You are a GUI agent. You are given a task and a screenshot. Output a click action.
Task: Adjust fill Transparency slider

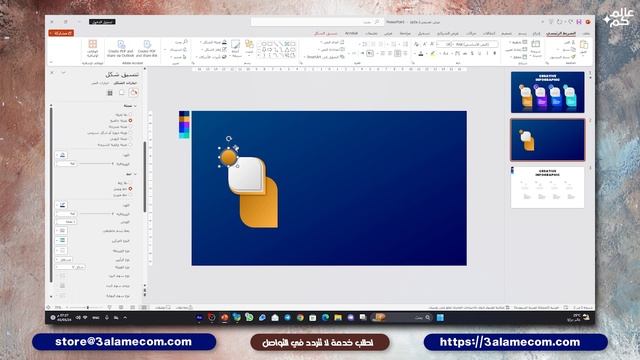(96, 164)
